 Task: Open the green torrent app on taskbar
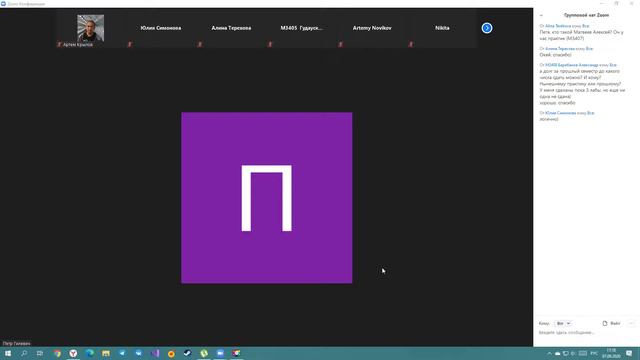[x=204, y=353]
